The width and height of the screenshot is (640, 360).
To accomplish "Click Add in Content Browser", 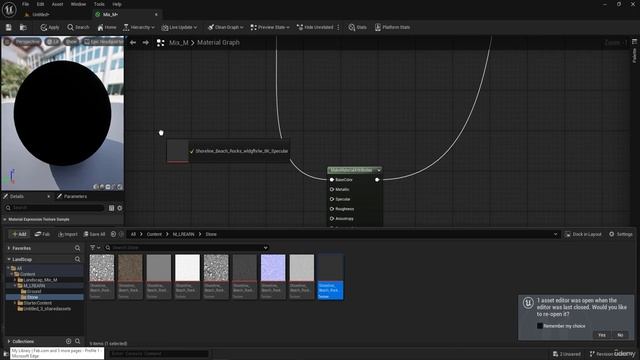I will click(19, 234).
